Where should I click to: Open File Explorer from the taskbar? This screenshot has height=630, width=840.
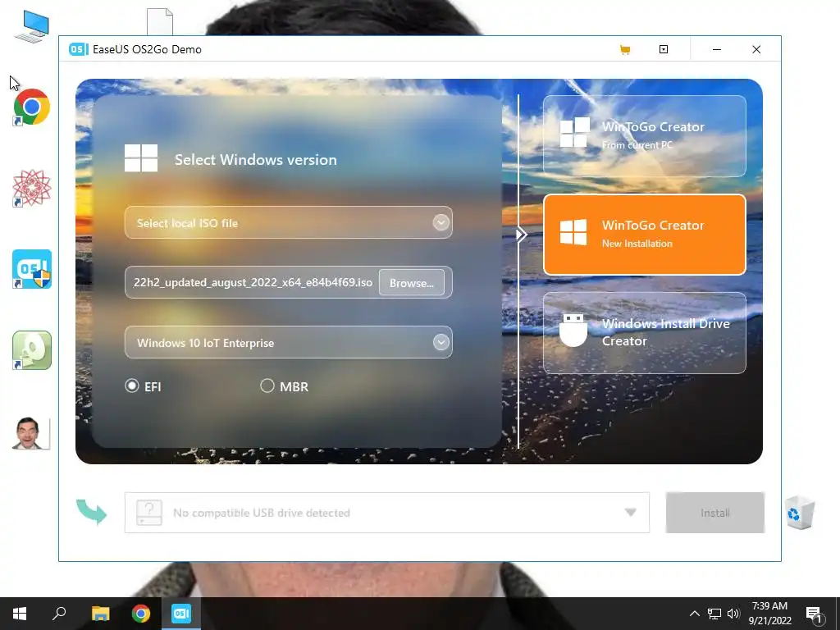pyautogui.click(x=100, y=614)
